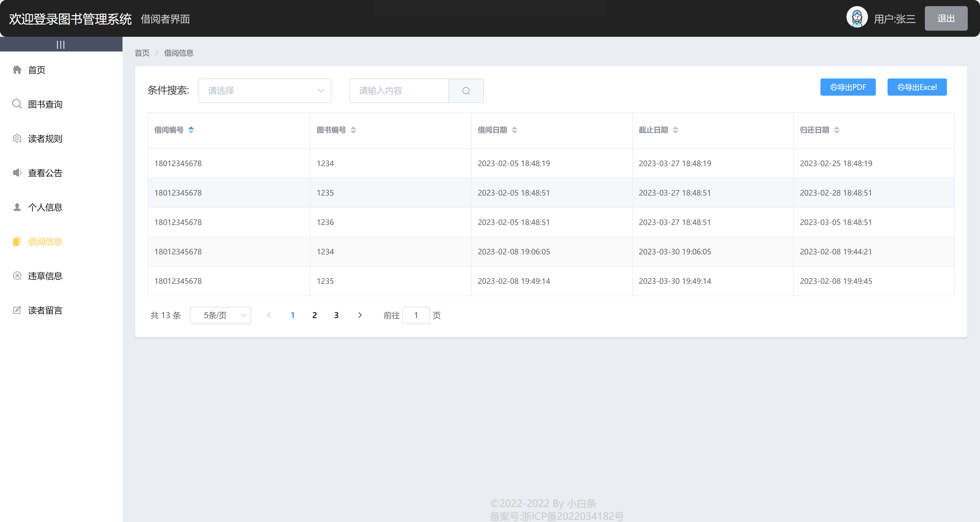Click the search magnifier icon button
Screen dimensions: 980x522
pyautogui.click(x=466, y=91)
